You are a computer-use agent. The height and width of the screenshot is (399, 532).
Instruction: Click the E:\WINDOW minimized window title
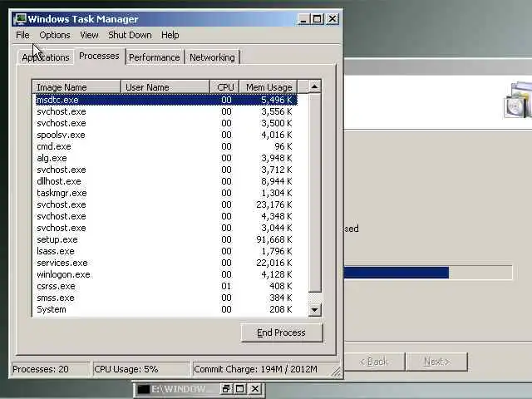179,389
